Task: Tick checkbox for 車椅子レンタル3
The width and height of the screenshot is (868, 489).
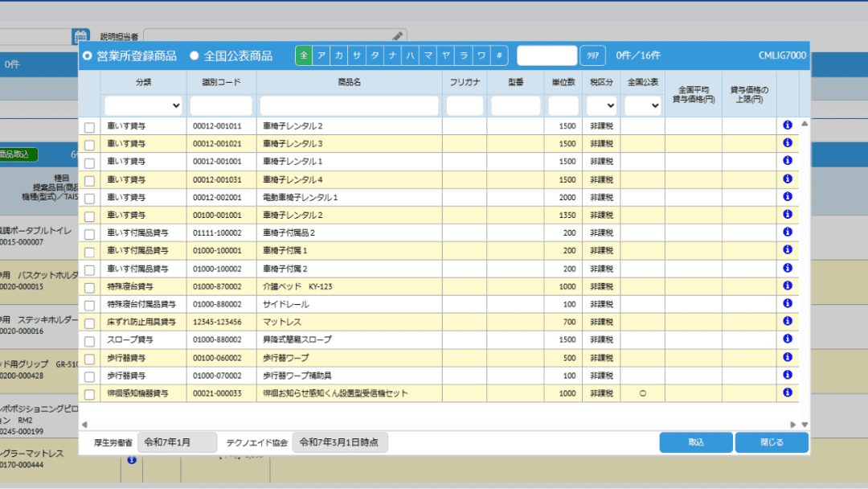Action: pos(90,145)
